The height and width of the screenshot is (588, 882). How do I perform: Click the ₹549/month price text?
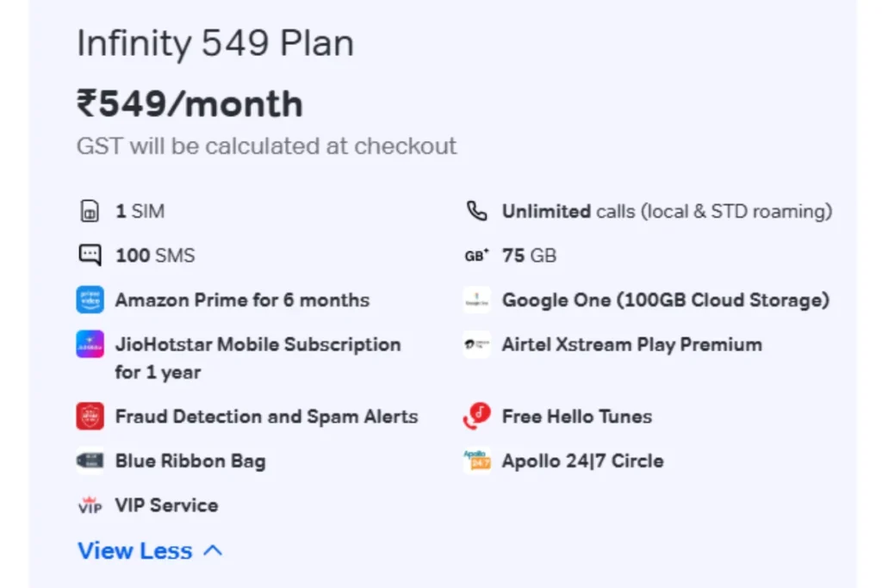pyautogui.click(x=189, y=104)
